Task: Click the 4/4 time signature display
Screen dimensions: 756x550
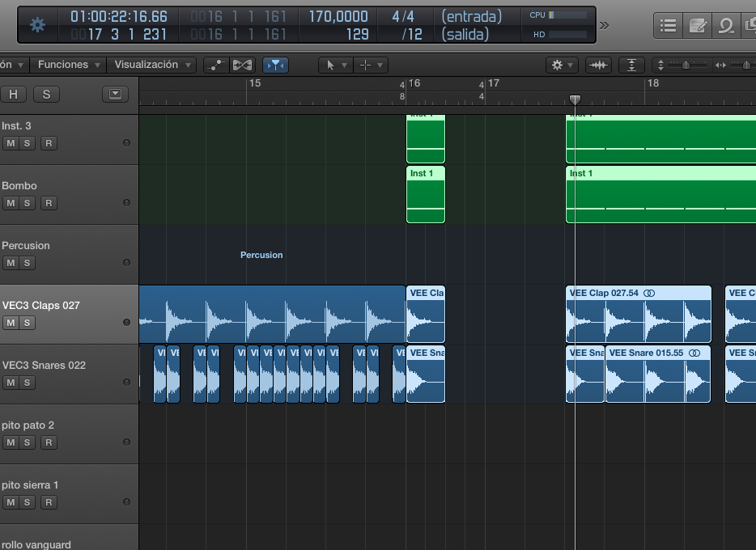Action: pyautogui.click(x=403, y=17)
